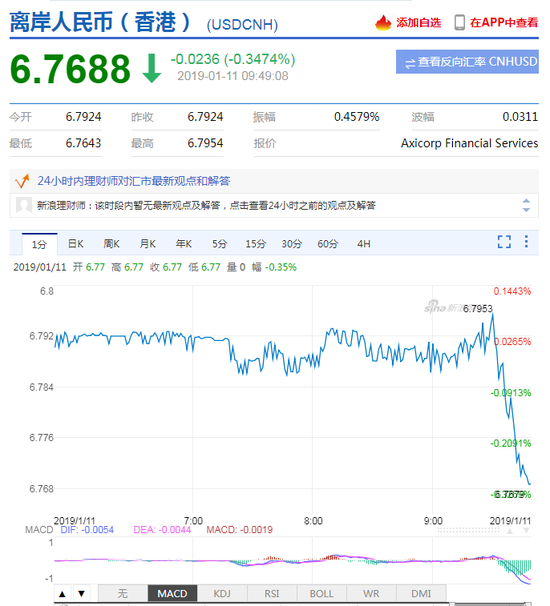This screenshot has width=550, height=606.
Task: Switch to the 15分 chart tab
Action: [255, 244]
